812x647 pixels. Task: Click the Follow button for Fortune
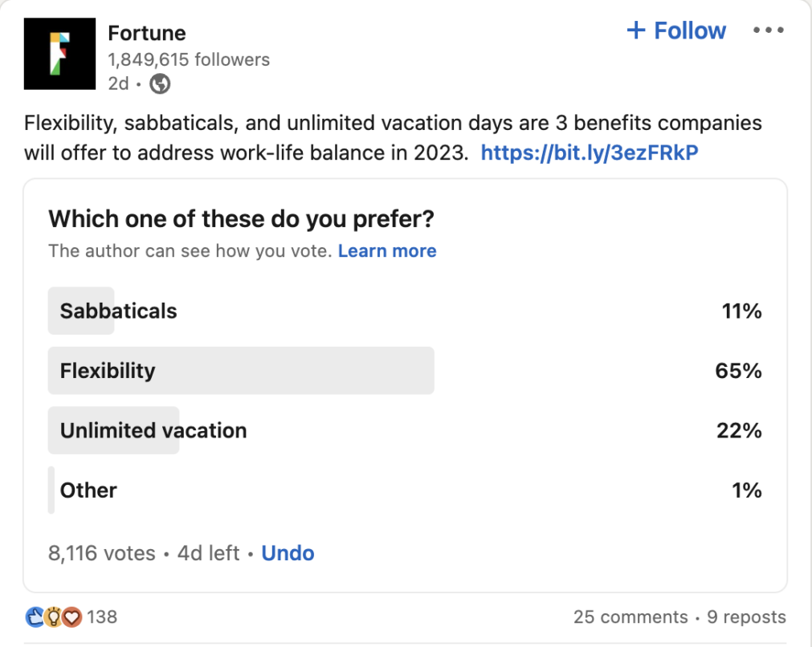click(x=677, y=30)
